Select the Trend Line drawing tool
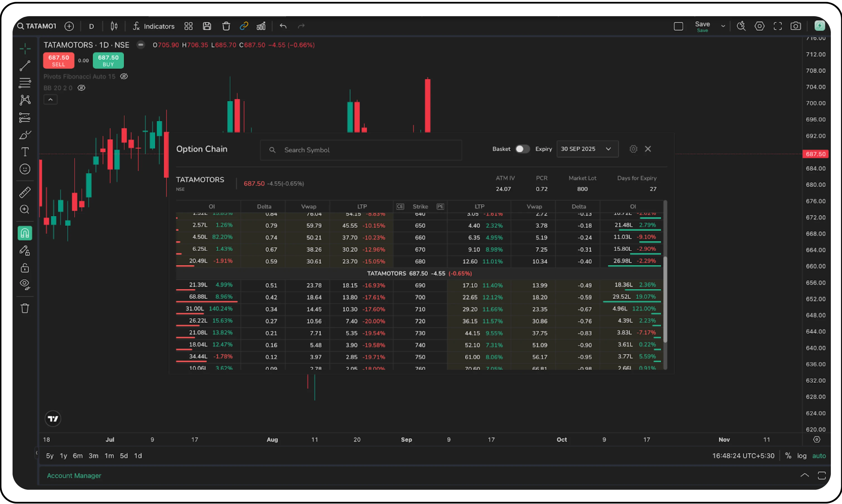 tap(25, 65)
